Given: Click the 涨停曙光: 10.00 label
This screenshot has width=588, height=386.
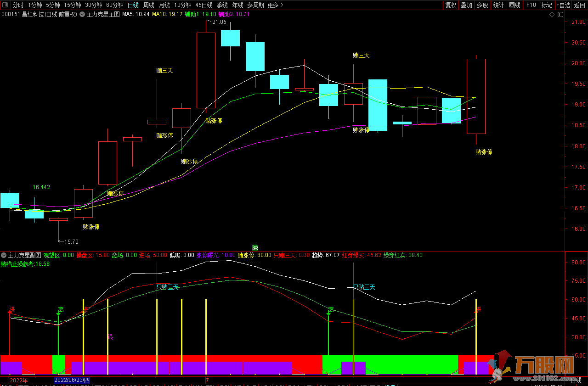Looking at the screenshot, I should [216, 255].
